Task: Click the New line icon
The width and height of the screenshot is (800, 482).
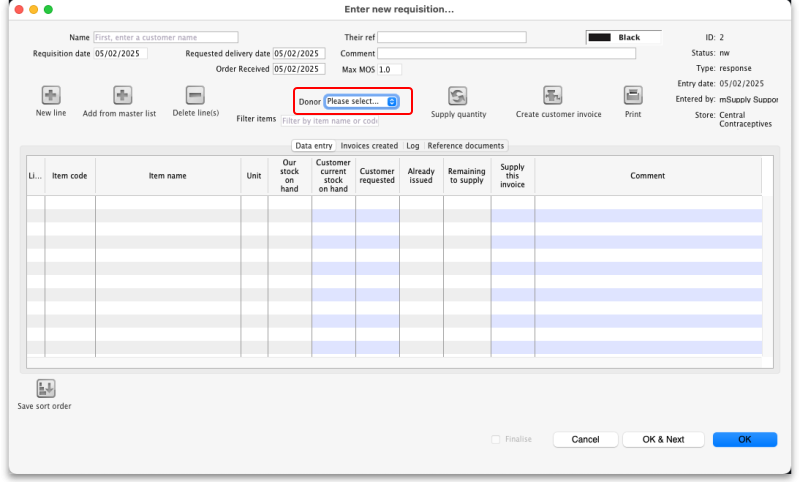Action: [x=50, y=96]
